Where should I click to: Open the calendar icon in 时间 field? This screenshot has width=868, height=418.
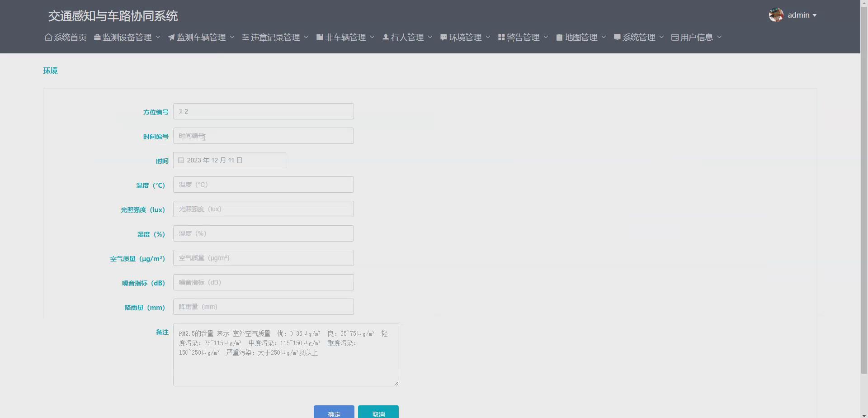click(x=181, y=160)
